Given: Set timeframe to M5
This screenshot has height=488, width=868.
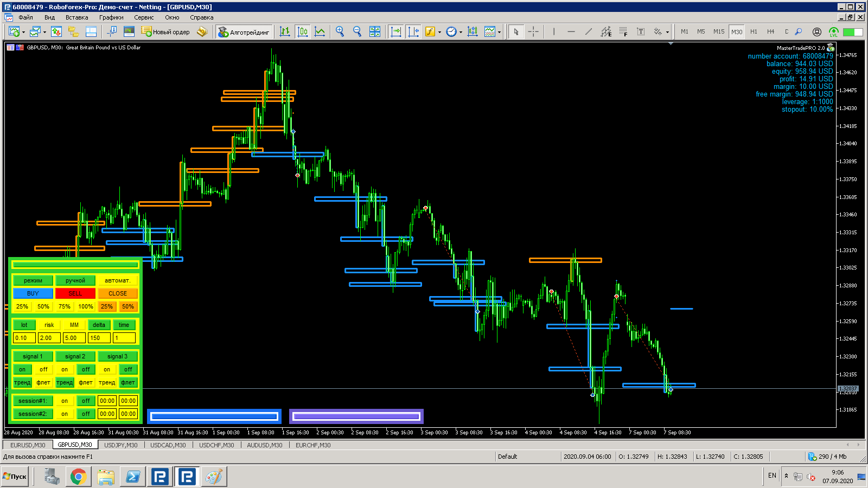Looking at the screenshot, I should pyautogui.click(x=701, y=32).
